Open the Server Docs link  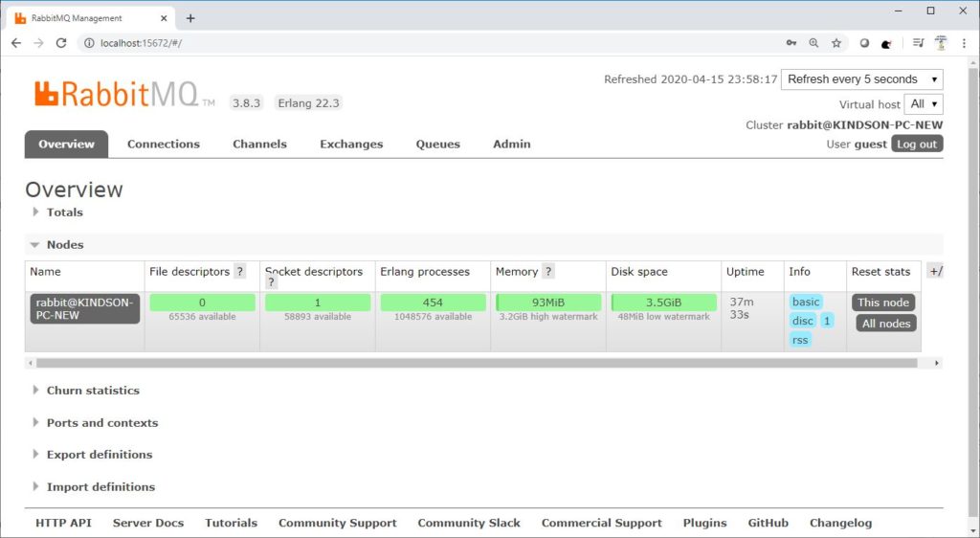(148, 523)
